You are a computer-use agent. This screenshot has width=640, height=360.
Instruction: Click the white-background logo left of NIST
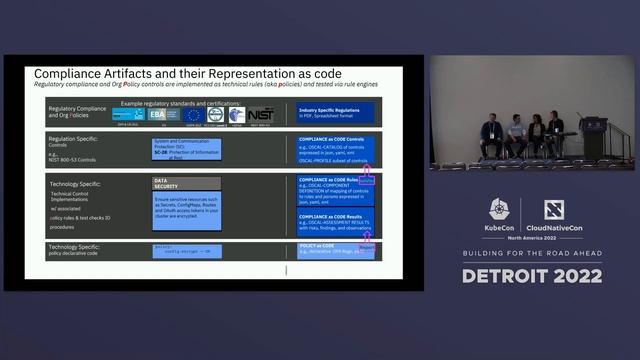point(237,115)
